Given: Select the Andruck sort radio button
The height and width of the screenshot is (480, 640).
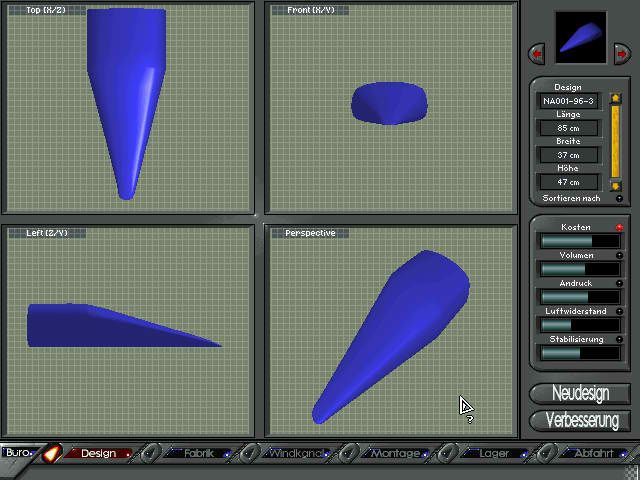Looking at the screenshot, I should point(619,284).
